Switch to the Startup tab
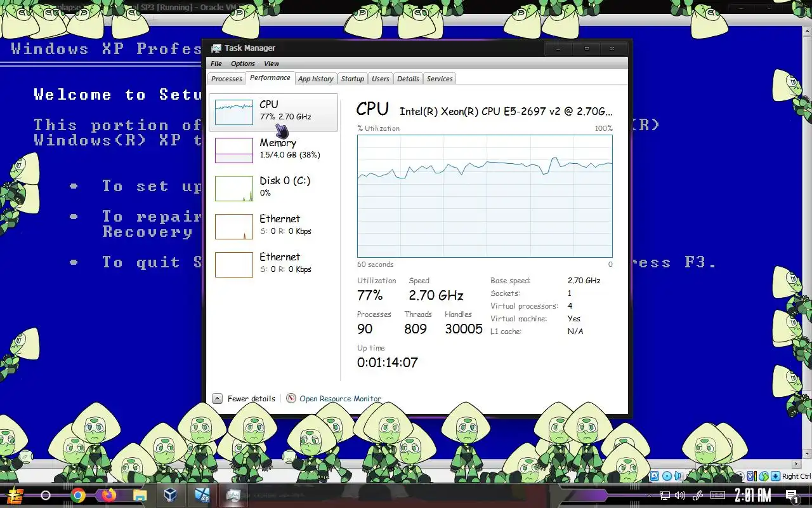The width and height of the screenshot is (812, 508). click(353, 79)
